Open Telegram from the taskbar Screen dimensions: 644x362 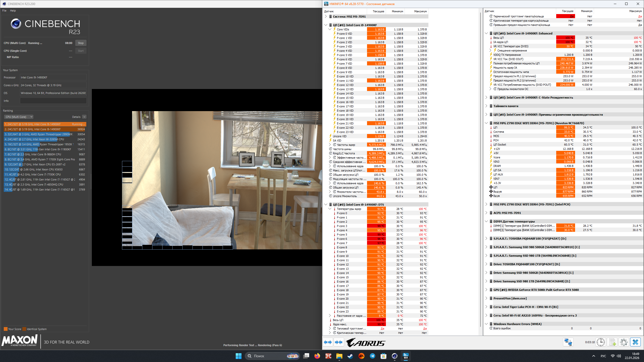tap(372, 356)
